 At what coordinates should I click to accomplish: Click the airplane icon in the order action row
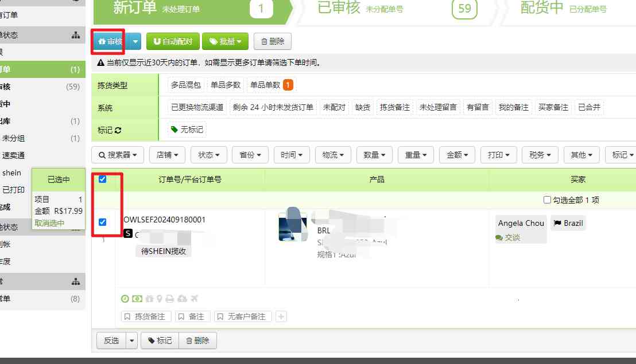tap(193, 298)
